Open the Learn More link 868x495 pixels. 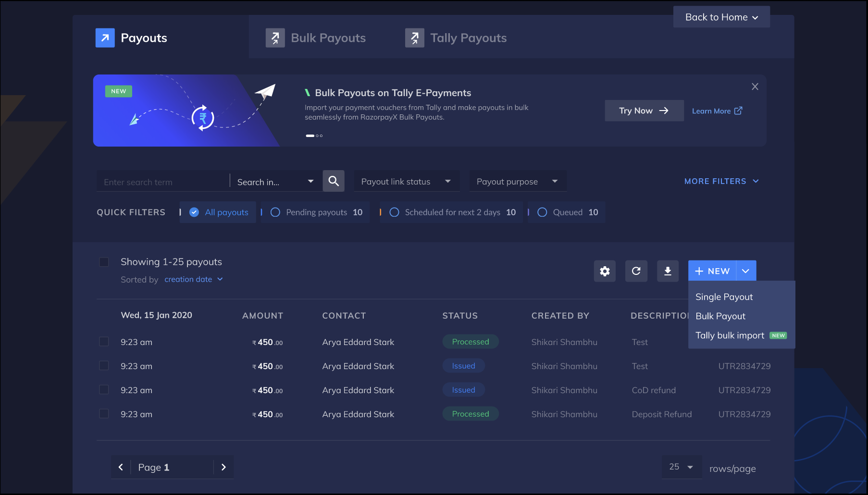(717, 111)
